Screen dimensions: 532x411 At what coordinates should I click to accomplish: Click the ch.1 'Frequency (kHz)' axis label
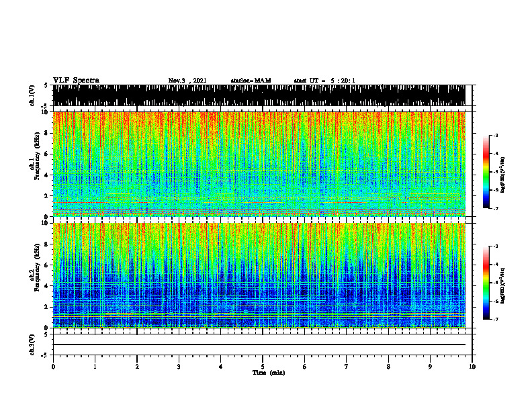tap(37, 156)
